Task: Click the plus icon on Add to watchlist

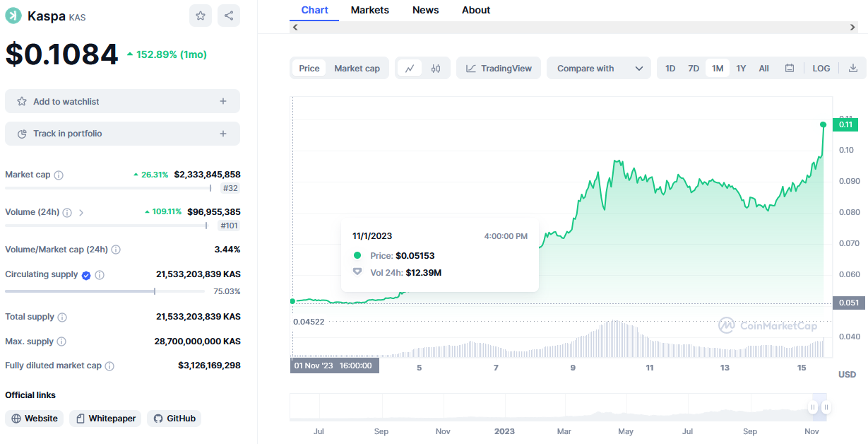Action: tap(223, 101)
